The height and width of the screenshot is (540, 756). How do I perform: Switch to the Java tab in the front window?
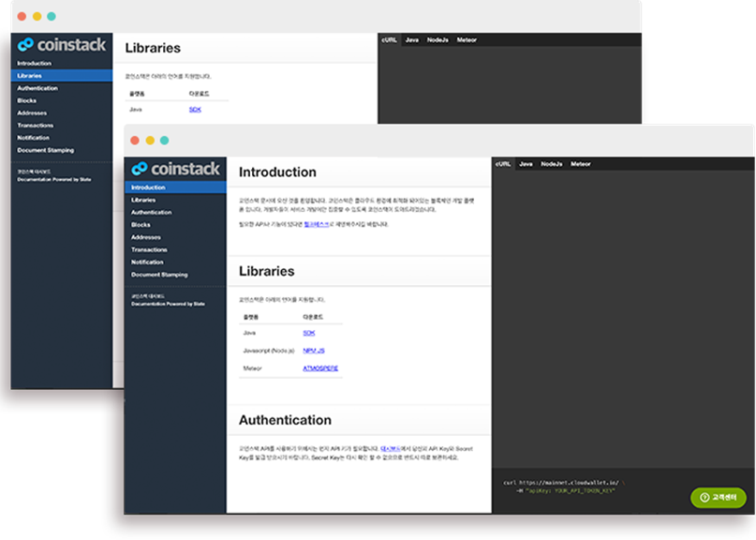coord(526,164)
